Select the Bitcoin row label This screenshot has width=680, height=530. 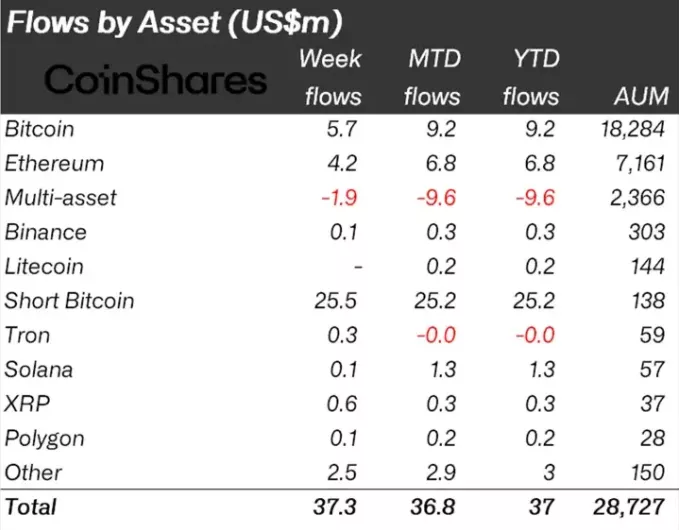[39, 129]
